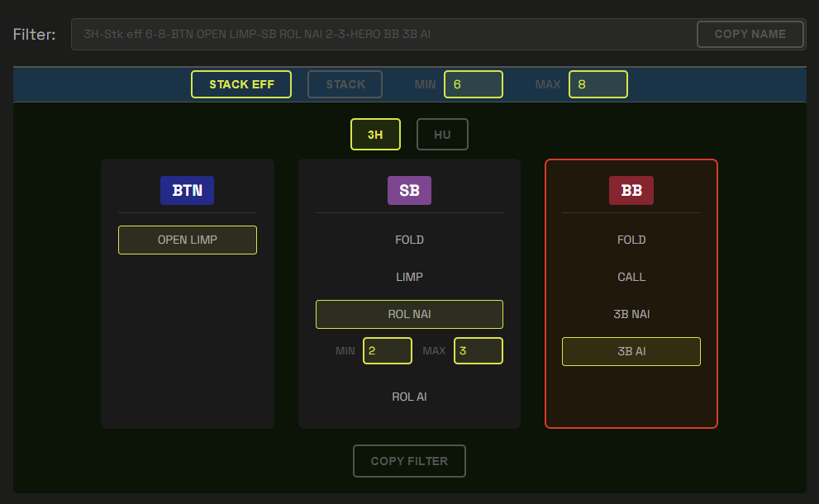Image resolution: width=819 pixels, height=504 pixels.
Task: Choose LIMP under the SB column
Action: [x=409, y=277]
